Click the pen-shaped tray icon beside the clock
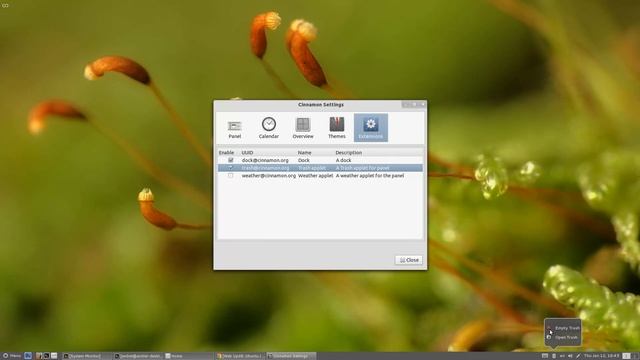 pos(578,356)
